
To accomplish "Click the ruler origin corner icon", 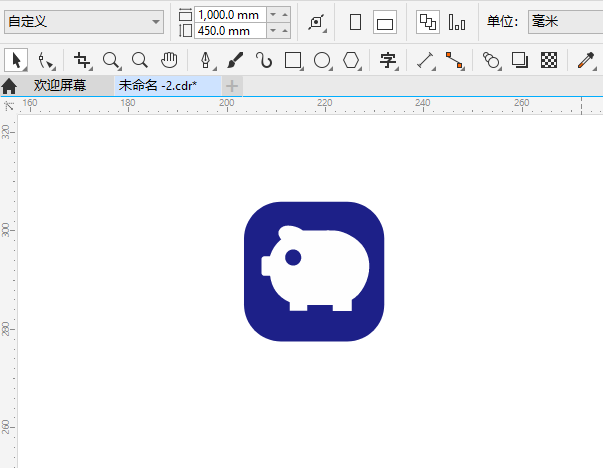I will (8, 105).
